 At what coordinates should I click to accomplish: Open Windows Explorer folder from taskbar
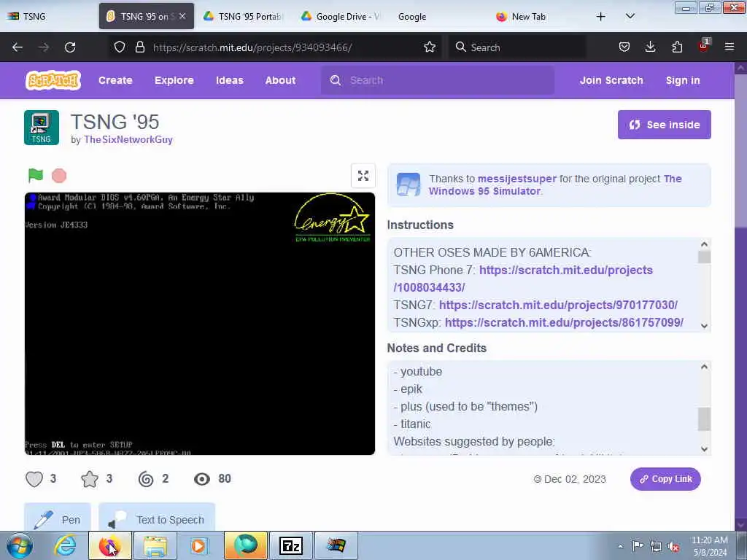pos(155,545)
